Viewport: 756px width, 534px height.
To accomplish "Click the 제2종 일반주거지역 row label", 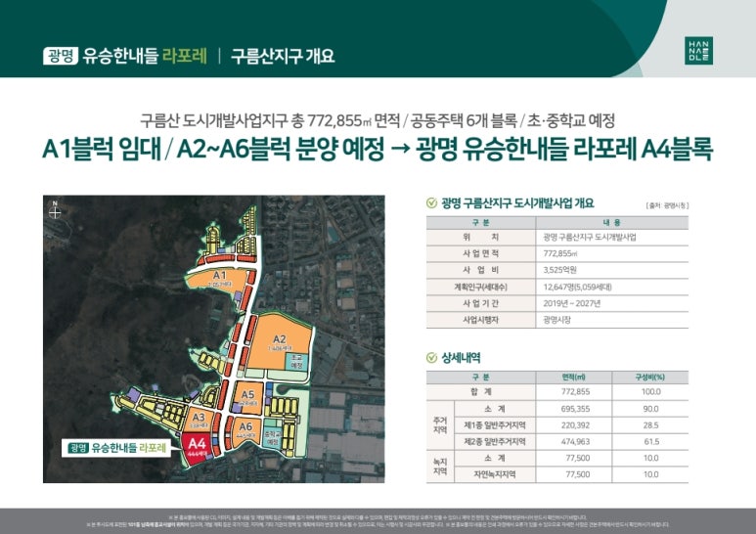I will coord(495,441).
